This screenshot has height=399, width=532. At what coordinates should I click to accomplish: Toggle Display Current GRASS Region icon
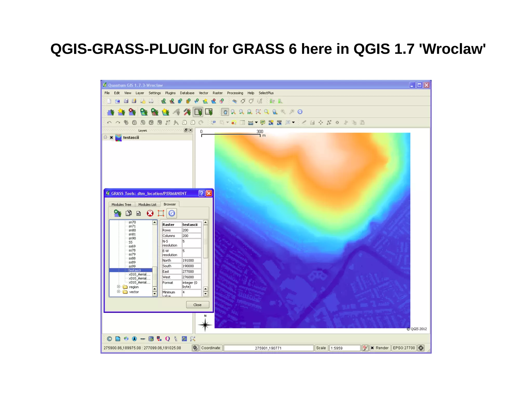click(198, 112)
